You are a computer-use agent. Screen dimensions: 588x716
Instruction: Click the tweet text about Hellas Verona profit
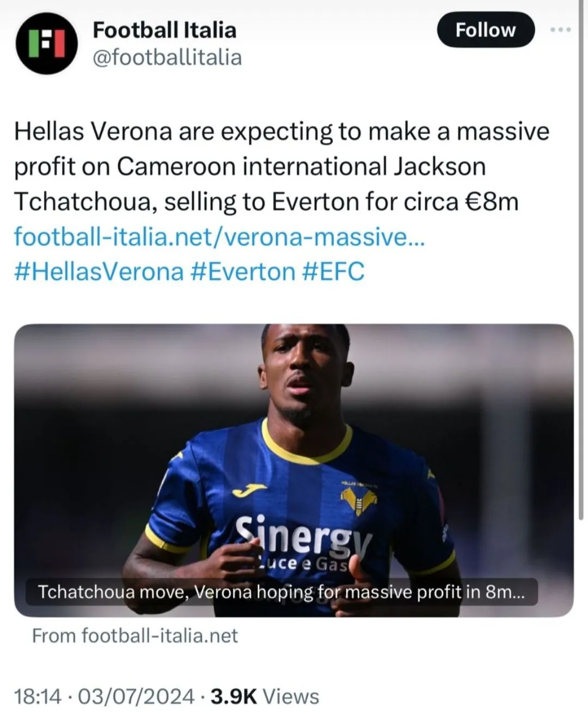pos(281,166)
